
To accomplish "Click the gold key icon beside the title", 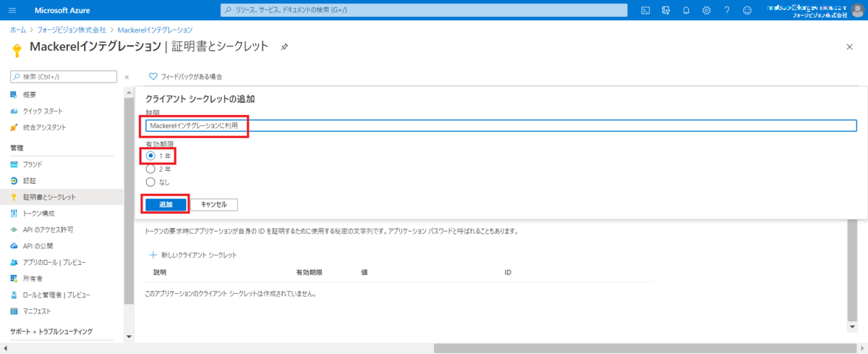I will pos(17,49).
